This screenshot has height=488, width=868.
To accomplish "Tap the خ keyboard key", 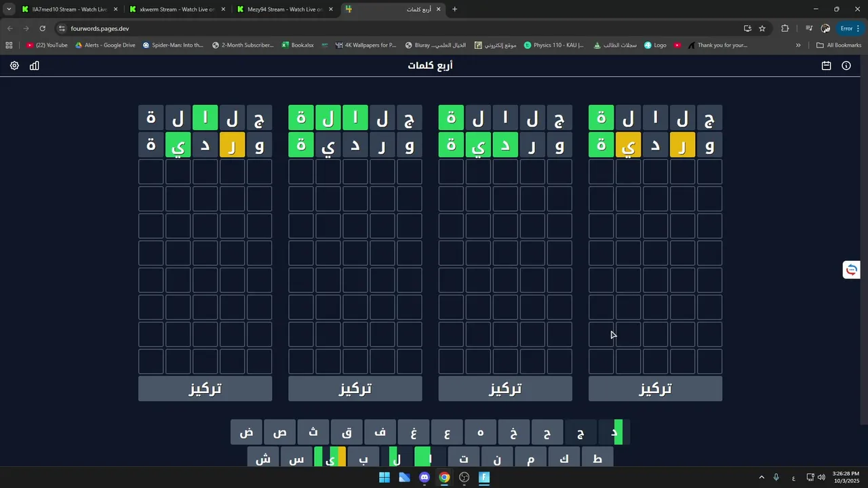I will (x=514, y=432).
